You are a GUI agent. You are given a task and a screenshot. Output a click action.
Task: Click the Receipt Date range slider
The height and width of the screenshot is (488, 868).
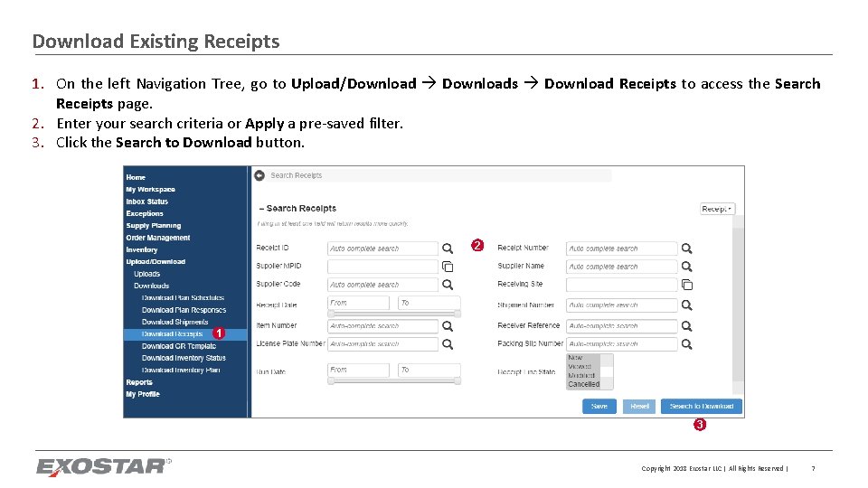394,314
